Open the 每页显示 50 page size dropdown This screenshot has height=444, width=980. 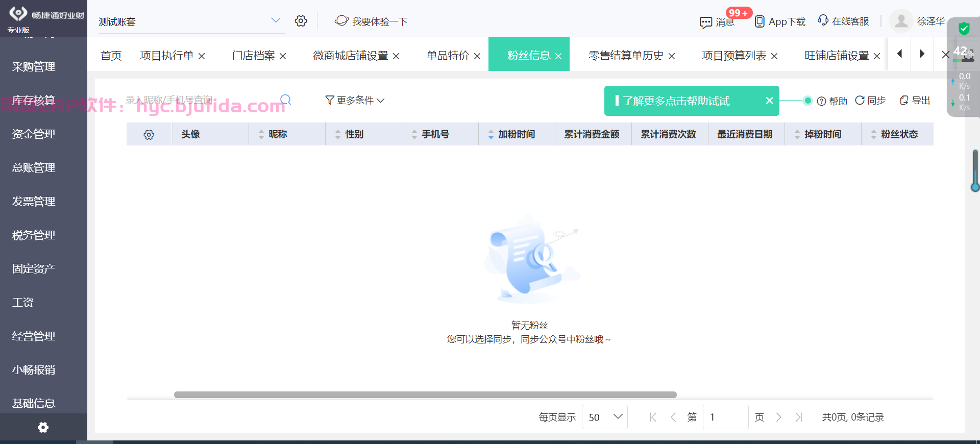pyautogui.click(x=605, y=417)
